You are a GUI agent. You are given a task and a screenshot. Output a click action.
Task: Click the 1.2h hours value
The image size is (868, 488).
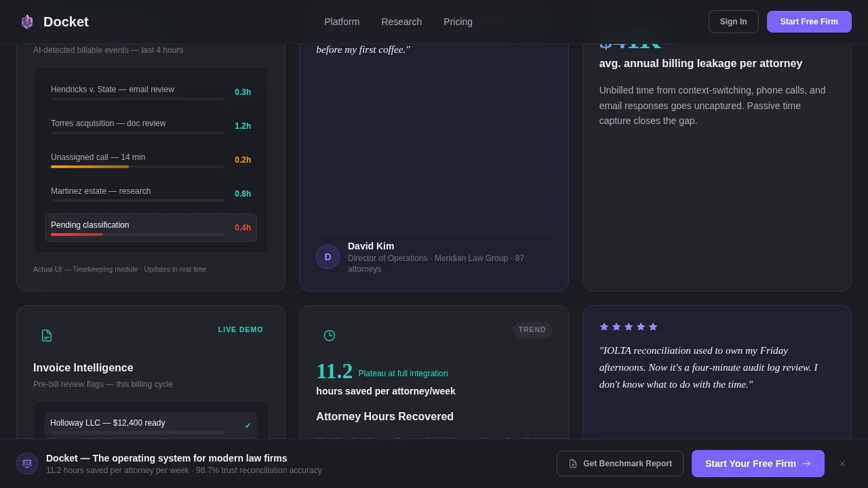(x=243, y=126)
